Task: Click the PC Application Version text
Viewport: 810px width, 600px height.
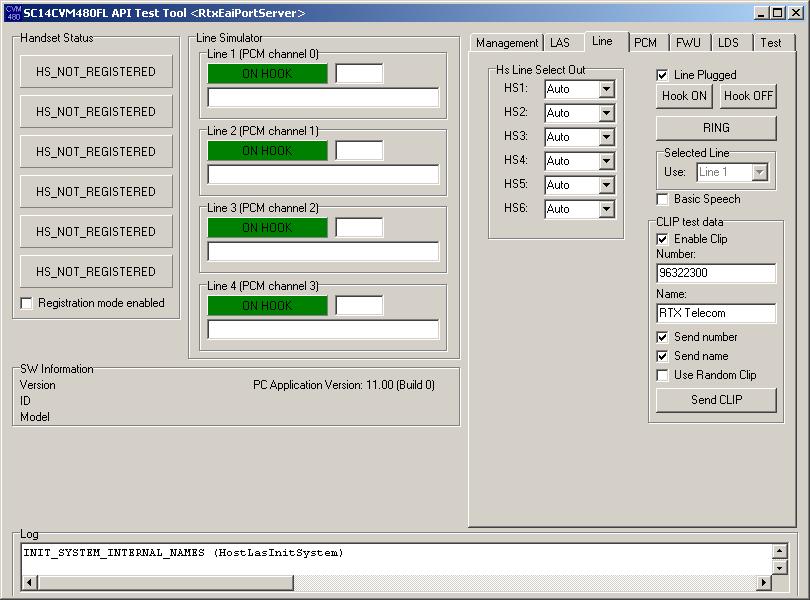Action: [344, 385]
